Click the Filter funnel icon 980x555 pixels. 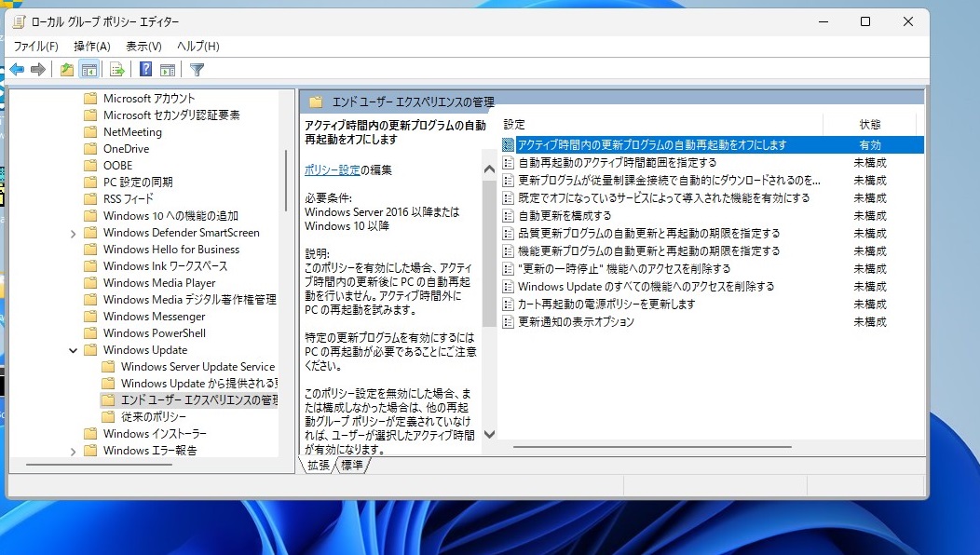click(x=197, y=69)
